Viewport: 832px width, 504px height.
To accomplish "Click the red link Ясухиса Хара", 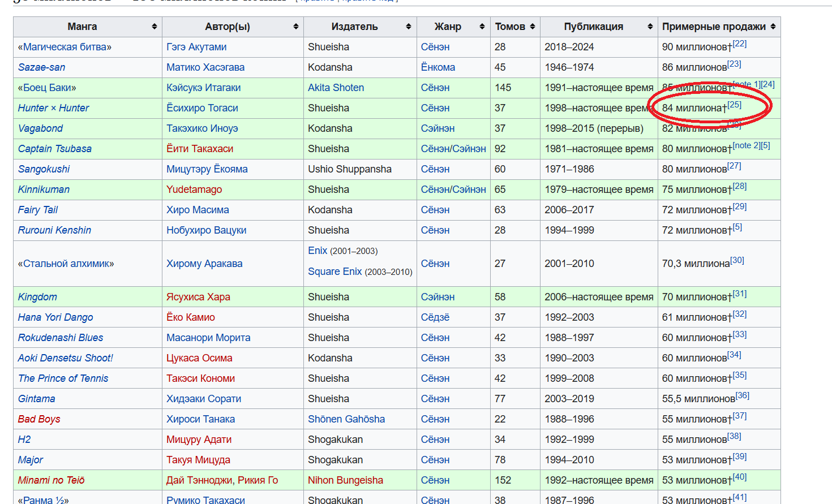I will 198,297.
